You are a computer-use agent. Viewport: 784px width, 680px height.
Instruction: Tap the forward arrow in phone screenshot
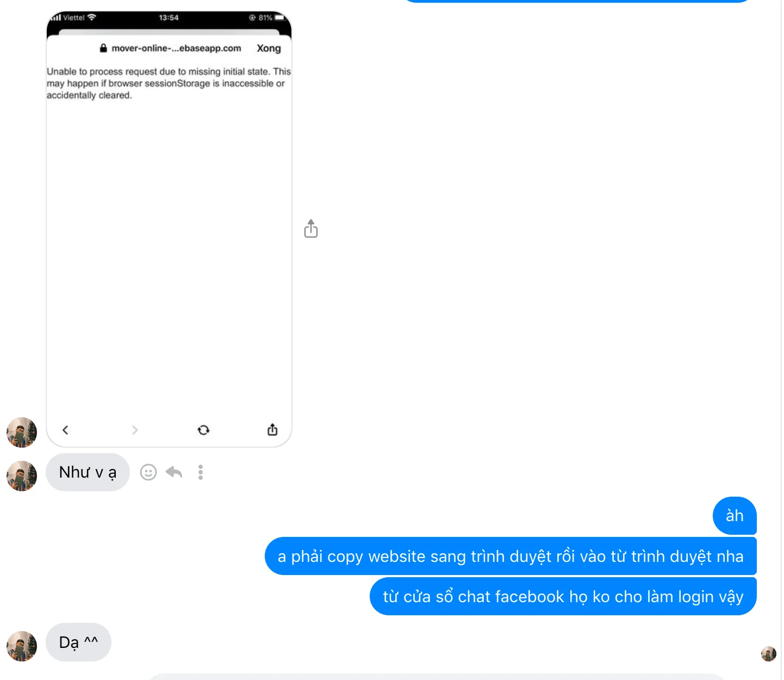tap(135, 430)
